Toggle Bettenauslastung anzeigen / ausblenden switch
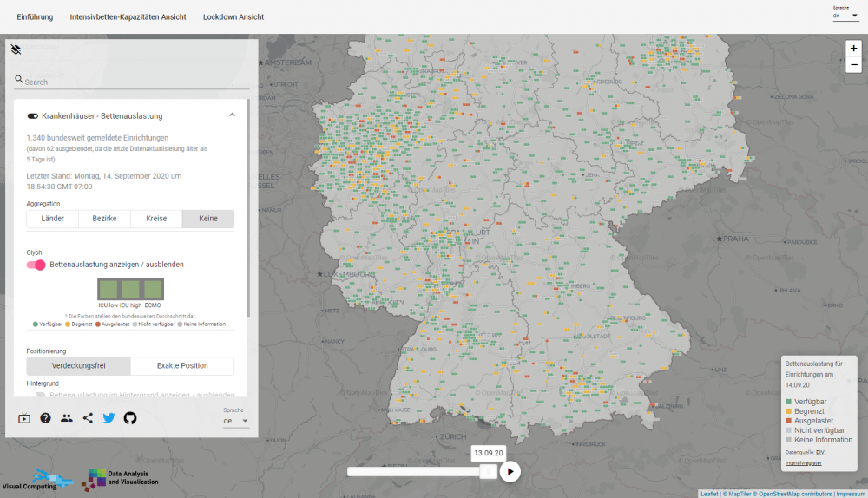 coord(36,265)
